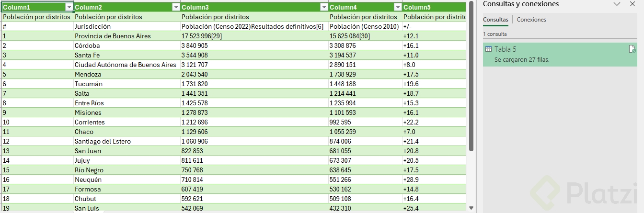Open the Column1 filter dropdown

[69, 7]
